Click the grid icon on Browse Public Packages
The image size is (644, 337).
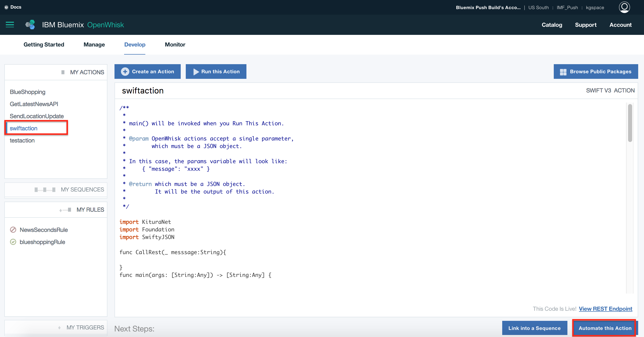(x=563, y=72)
